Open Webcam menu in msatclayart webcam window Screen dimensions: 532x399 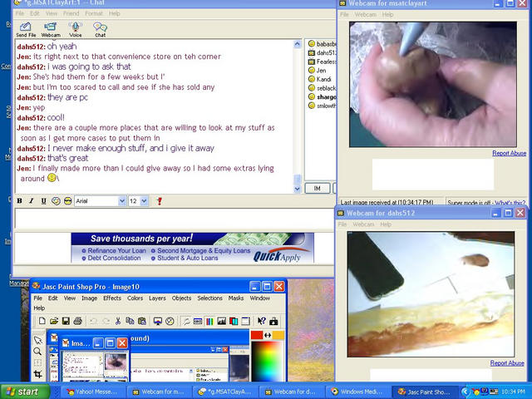click(366, 15)
